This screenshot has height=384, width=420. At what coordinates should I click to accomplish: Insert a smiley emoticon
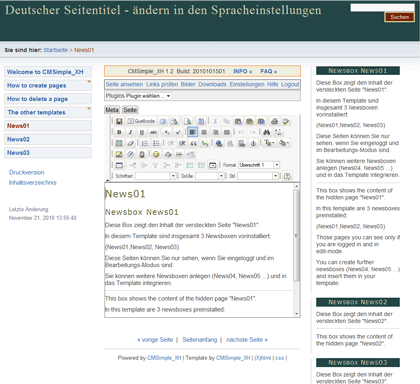coord(156,154)
